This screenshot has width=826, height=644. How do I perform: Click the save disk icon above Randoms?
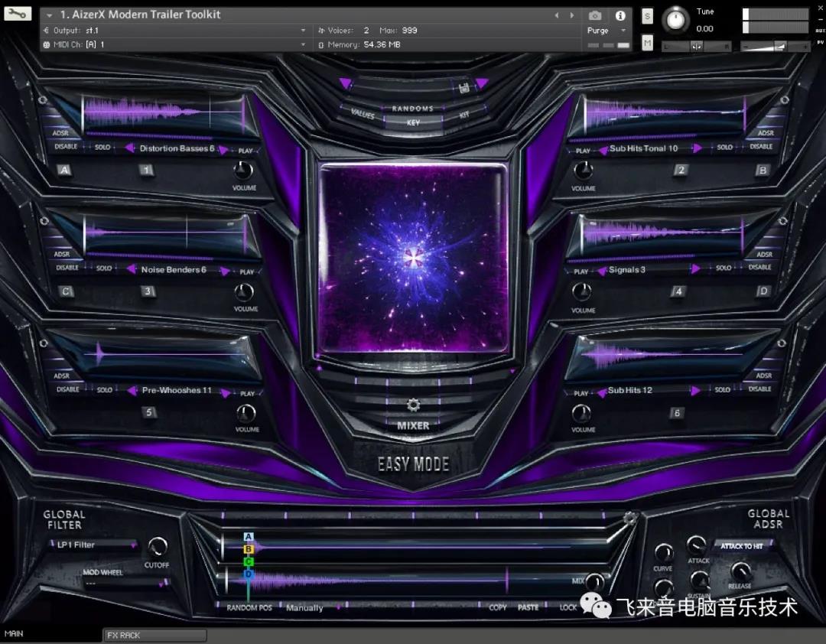click(x=463, y=87)
